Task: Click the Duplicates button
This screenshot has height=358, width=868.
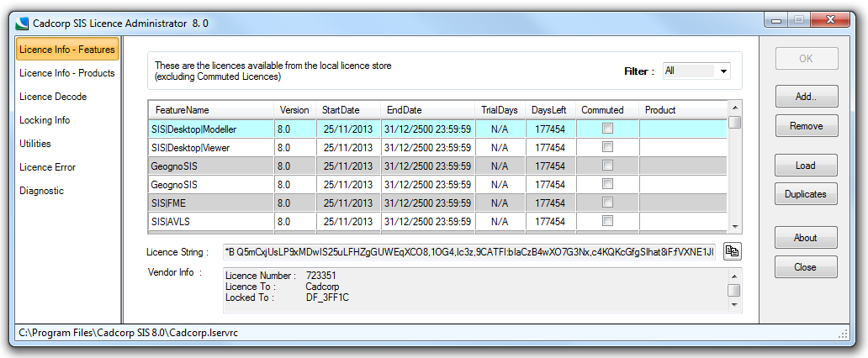Action: [x=806, y=193]
